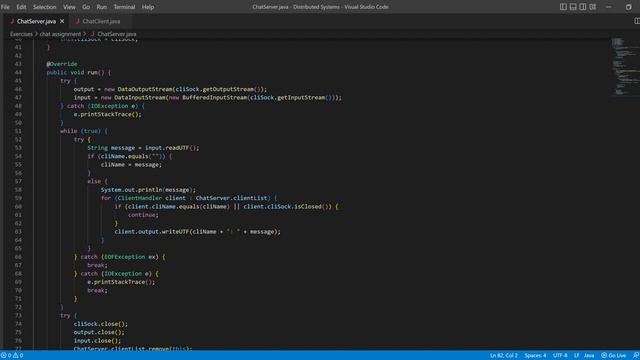
Task: Open the Edit menu
Action: 21,7
